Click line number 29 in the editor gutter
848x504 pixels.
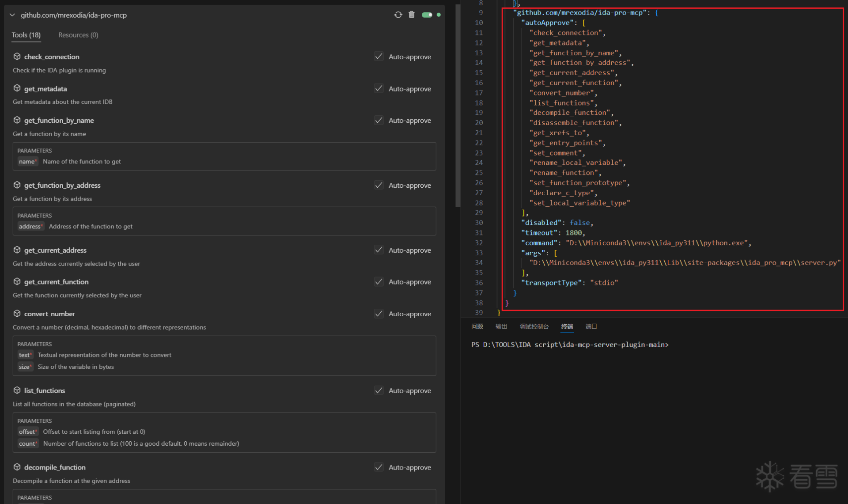pos(479,212)
